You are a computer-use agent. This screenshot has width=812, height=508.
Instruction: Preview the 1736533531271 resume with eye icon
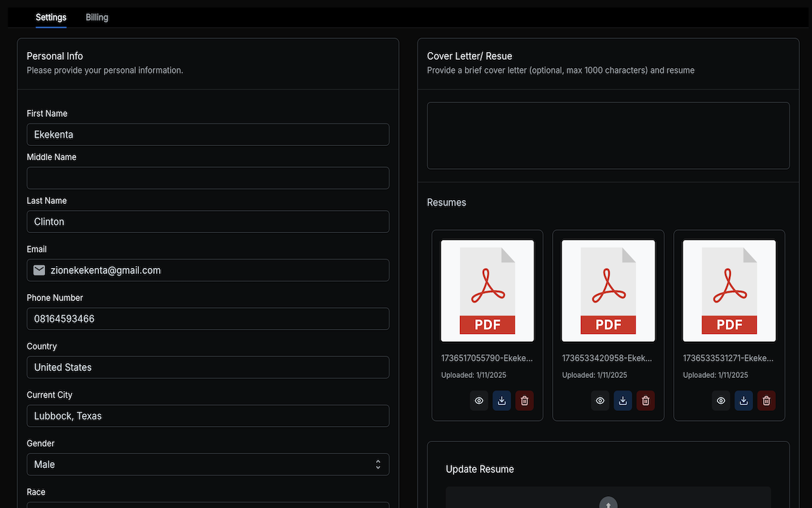[x=721, y=401]
